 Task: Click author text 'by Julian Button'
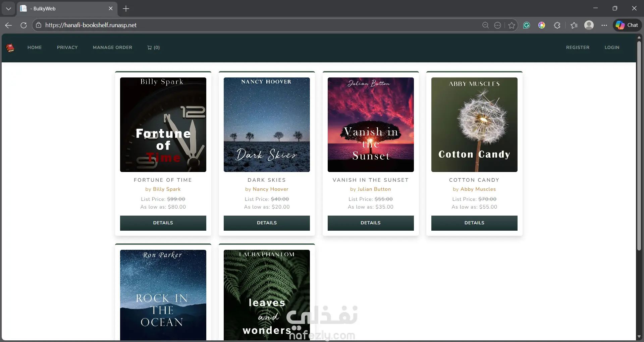point(371,189)
